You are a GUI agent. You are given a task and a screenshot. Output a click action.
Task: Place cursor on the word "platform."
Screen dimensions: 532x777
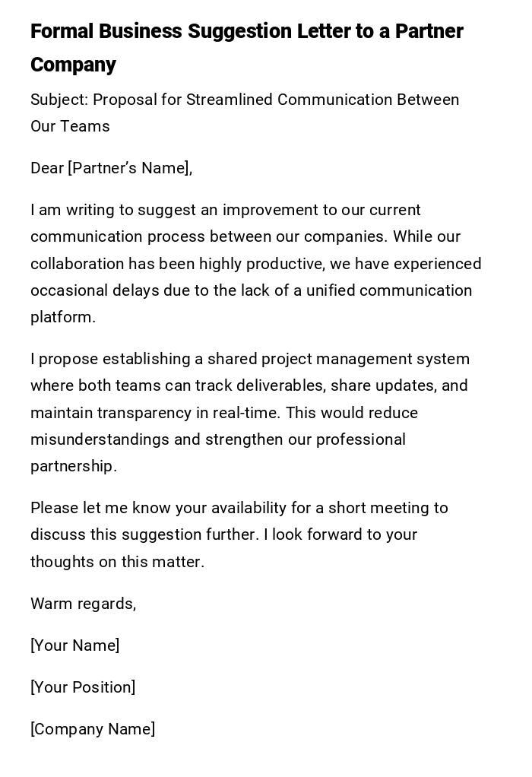(x=63, y=317)
